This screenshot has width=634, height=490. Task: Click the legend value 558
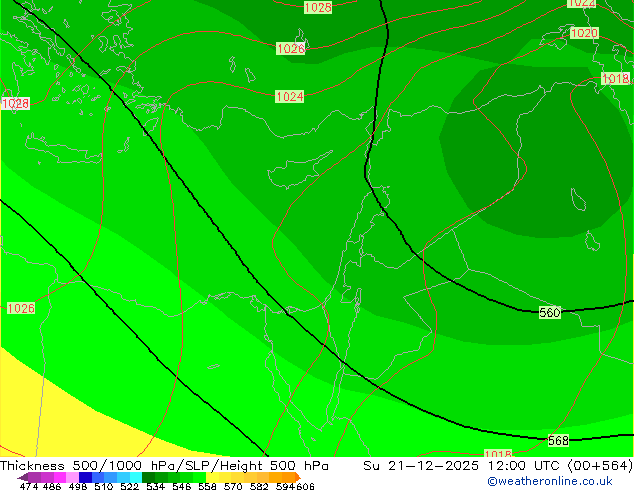(x=207, y=486)
